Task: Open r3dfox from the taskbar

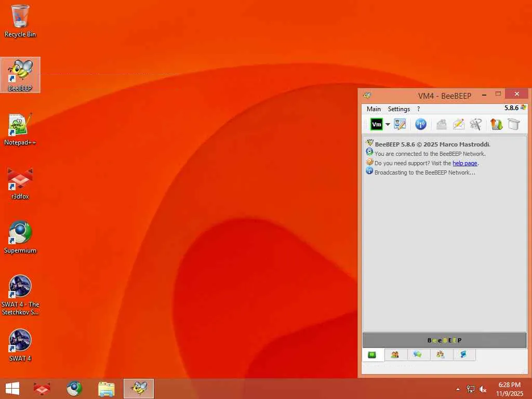Action: (x=42, y=389)
